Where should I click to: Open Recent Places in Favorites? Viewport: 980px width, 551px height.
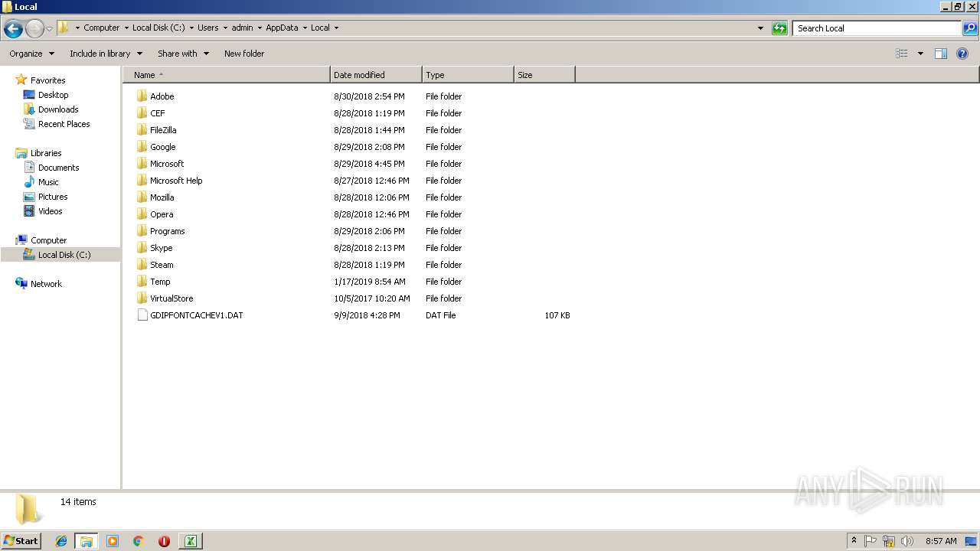click(x=64, y=124)
